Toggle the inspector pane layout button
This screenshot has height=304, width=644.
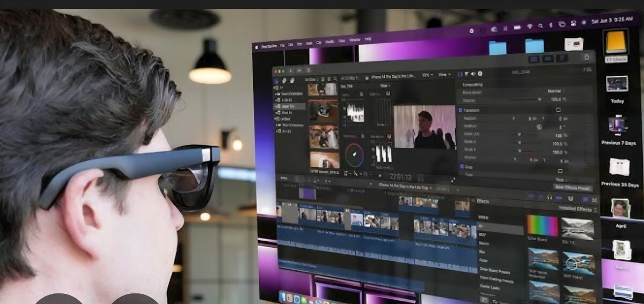[x=561, y=57]
